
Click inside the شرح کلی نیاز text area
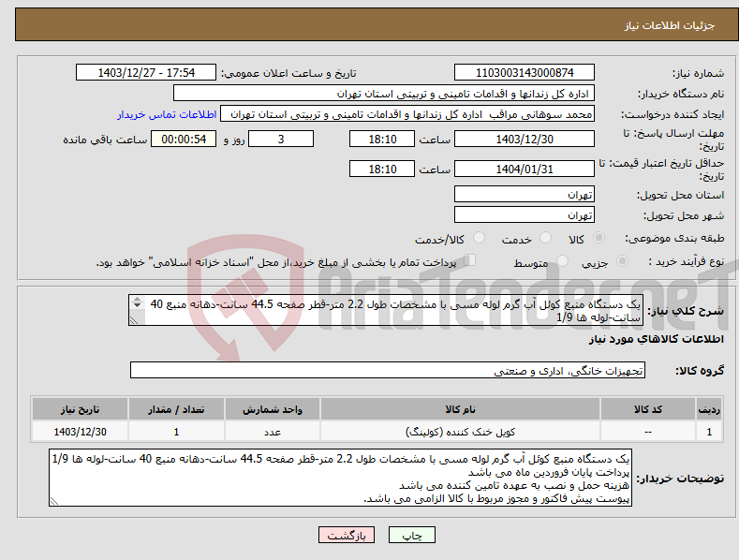pyautogui.click(x=386, y=310)
